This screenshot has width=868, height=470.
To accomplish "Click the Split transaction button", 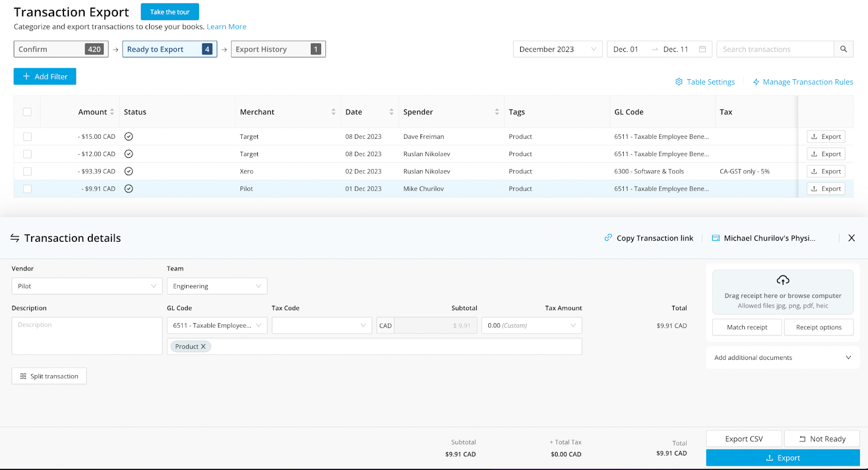I will [49, 376].
